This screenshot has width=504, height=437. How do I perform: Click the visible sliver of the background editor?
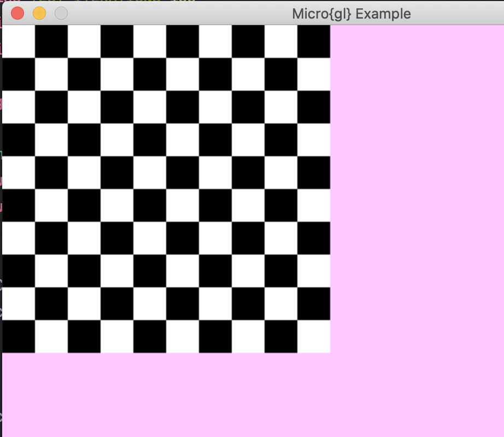[1, 218]
